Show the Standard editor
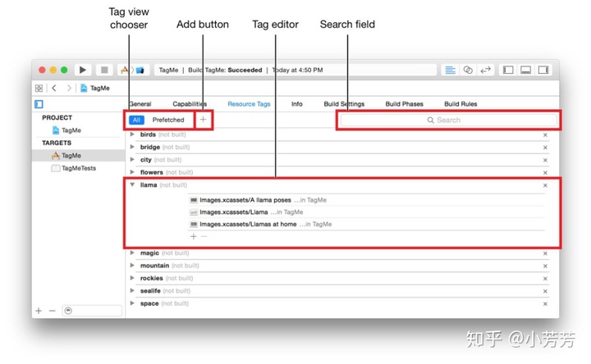Viewport: 591px width, 364px height. [450, 70]
